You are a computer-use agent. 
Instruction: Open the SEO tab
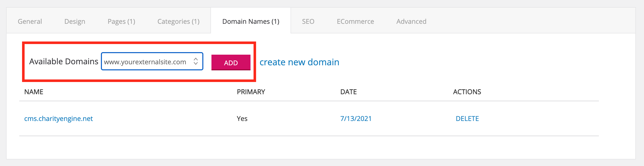pyautogui.click(x=308, y=22)
